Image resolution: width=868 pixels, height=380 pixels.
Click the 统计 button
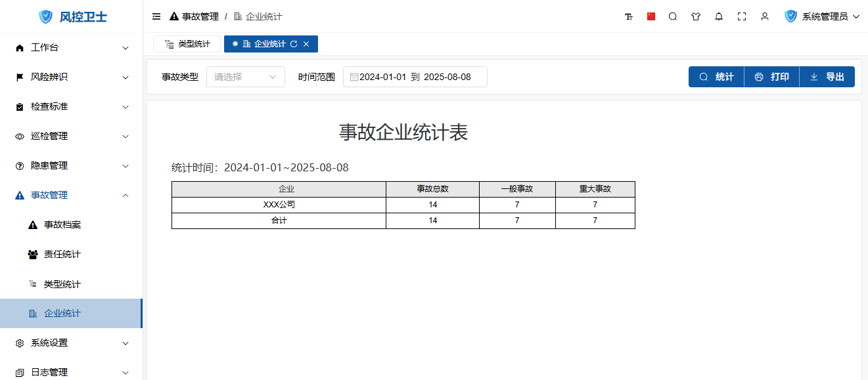[716, 77]
